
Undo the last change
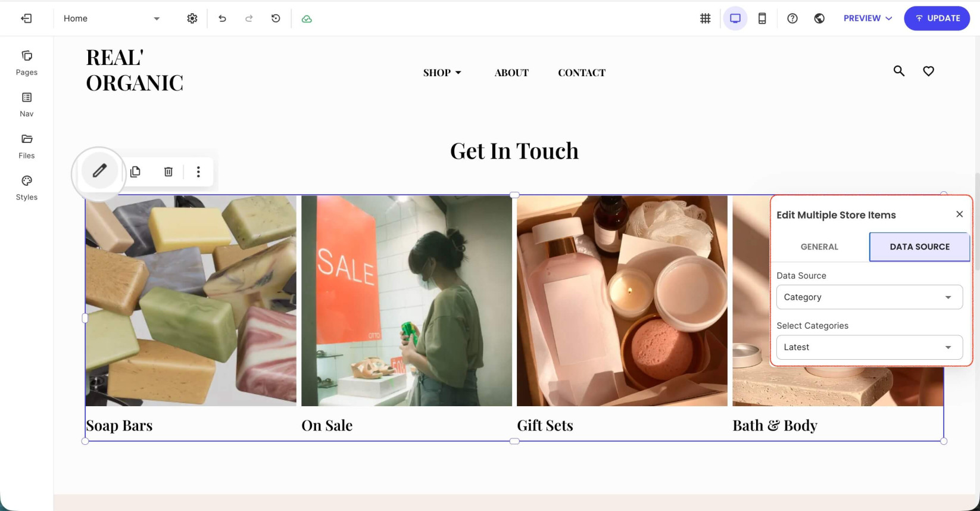pos(222,18)
